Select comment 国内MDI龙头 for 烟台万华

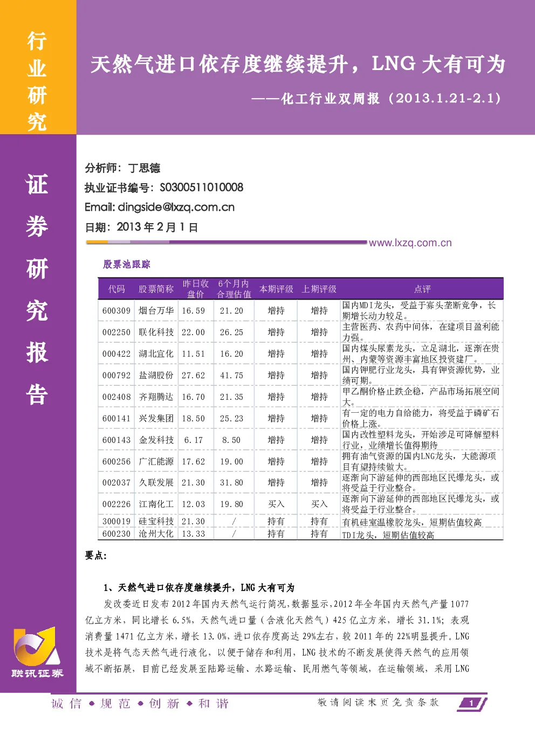click(x=419, y=310)
